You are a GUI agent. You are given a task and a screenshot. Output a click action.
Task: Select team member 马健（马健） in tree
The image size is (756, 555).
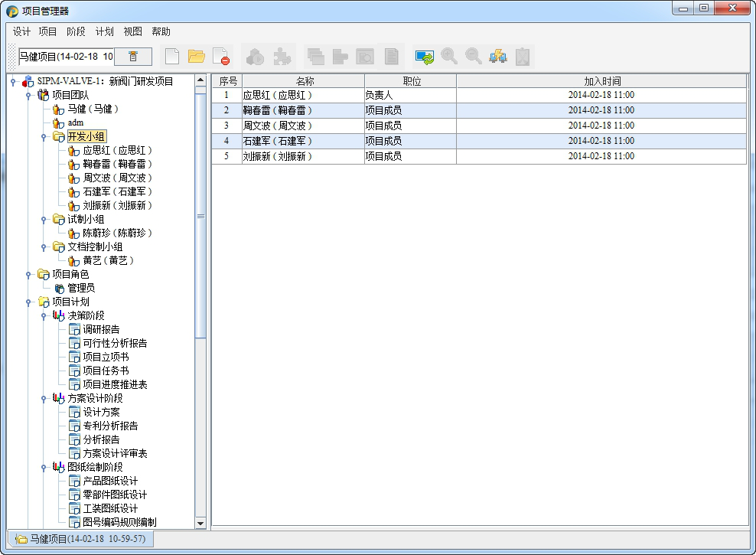(93, 109)
